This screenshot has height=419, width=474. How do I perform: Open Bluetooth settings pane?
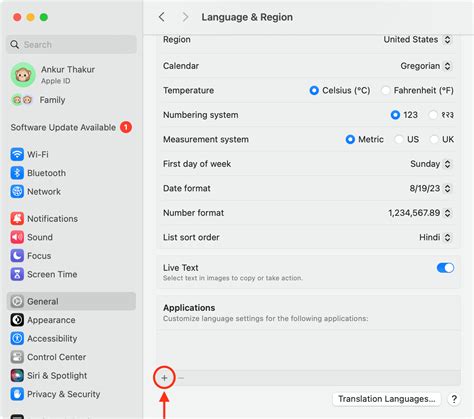(x=71, y=173)
